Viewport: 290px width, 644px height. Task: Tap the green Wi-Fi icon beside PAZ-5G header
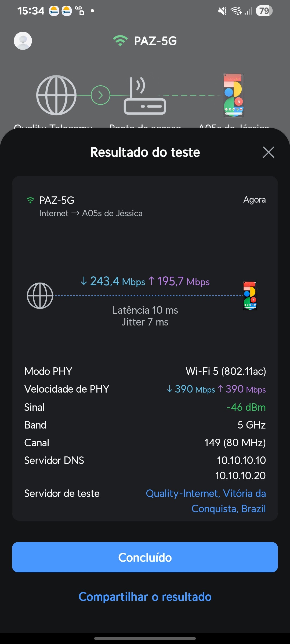coord(120,41)
